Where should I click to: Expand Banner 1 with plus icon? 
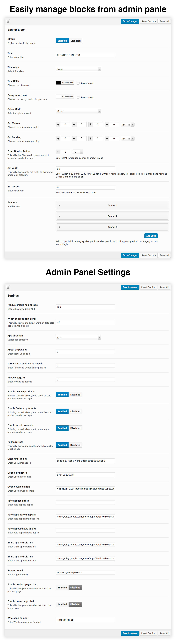60,205
